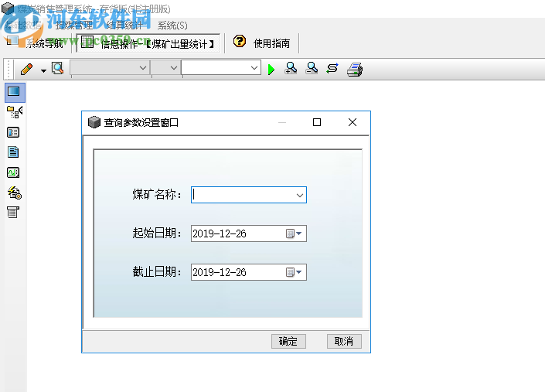This screenshot has width=545, height=392.
Task: Click the pencil edit tool icon
Action: pyautogui.click(x=27, y=69)
